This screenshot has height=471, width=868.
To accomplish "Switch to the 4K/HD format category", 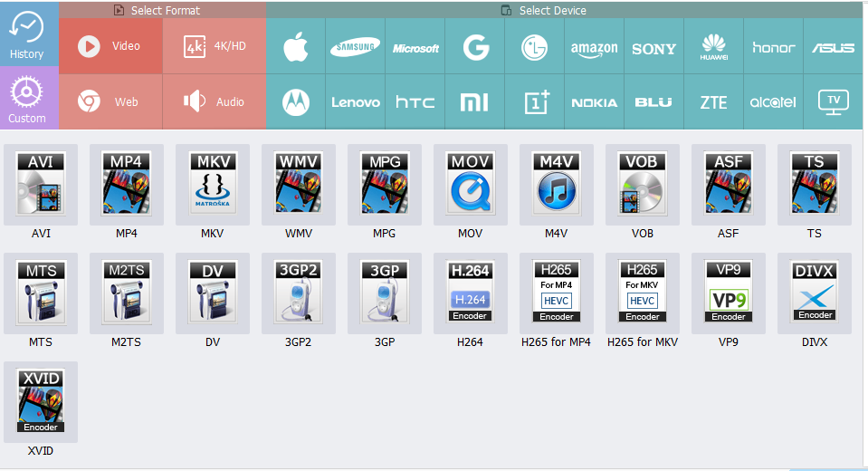I will pyautogui.click(x=215, y=46).
